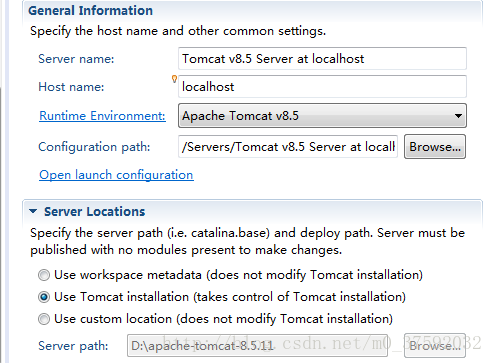Click the content-assist lightbulb by Host name
This screenshot has height=363, width=493.
[x=174, y=79]
